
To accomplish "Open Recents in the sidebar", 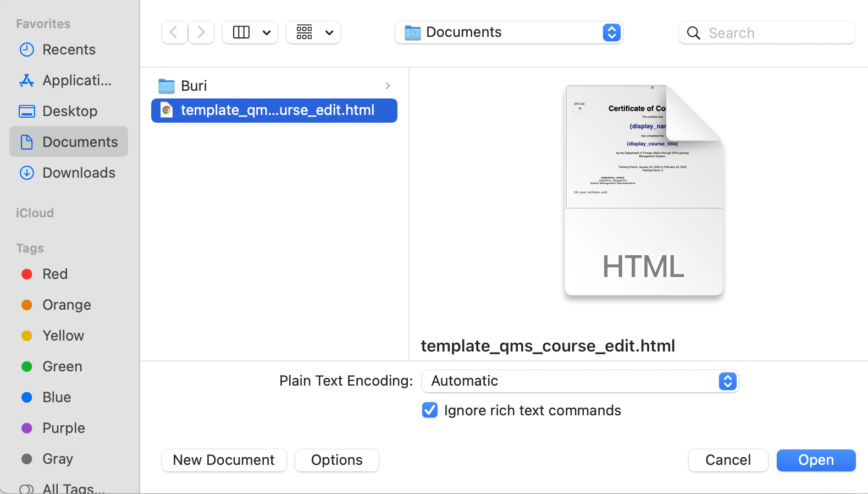I will (69, 50).
